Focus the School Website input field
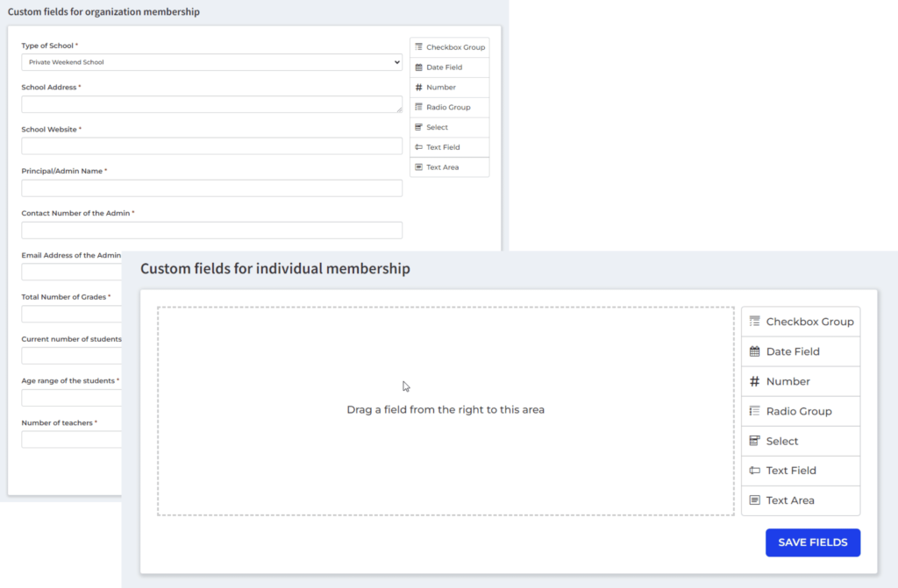 211,146
